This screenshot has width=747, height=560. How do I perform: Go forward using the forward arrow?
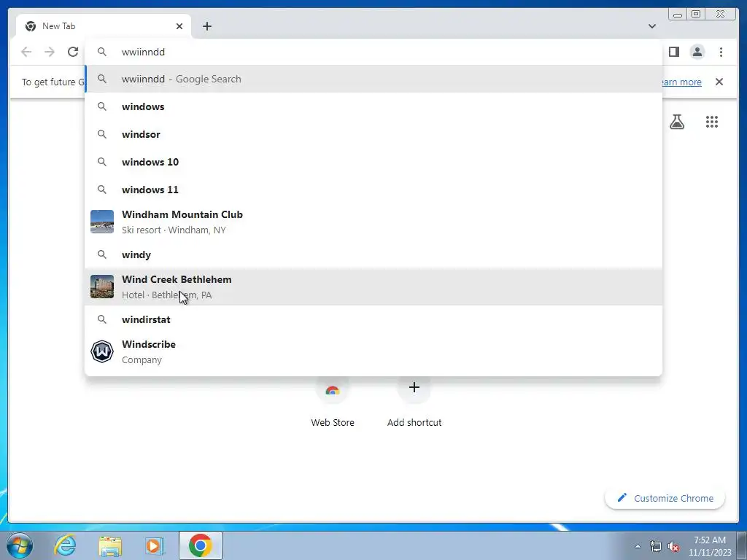pos(50,52)
